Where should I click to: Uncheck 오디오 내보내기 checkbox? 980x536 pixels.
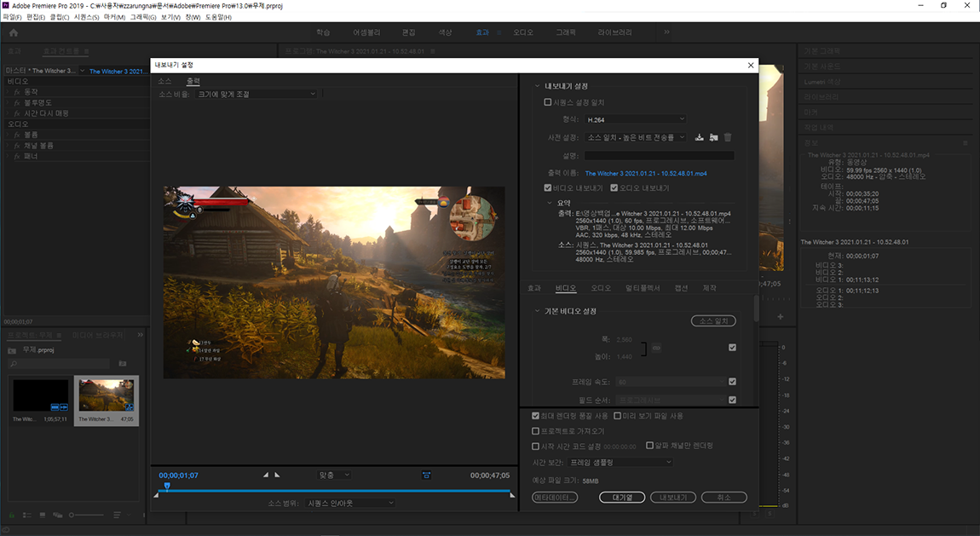pos(614,188)
